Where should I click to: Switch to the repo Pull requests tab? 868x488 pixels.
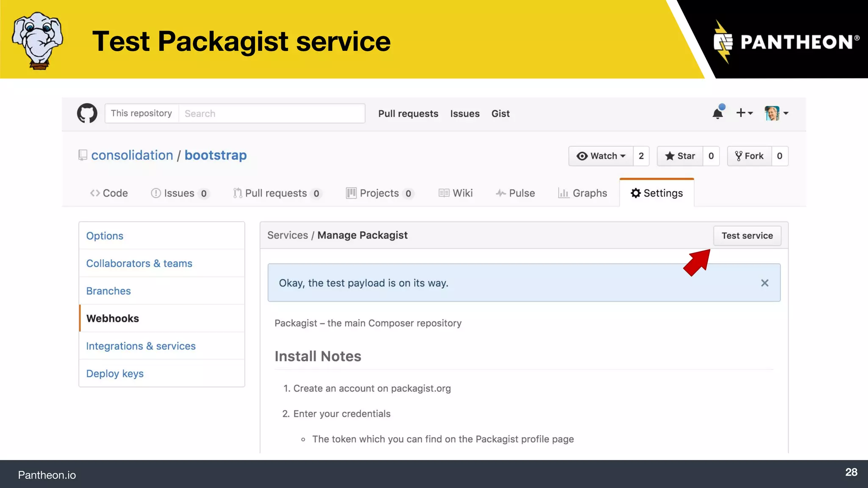pos(278,193)
